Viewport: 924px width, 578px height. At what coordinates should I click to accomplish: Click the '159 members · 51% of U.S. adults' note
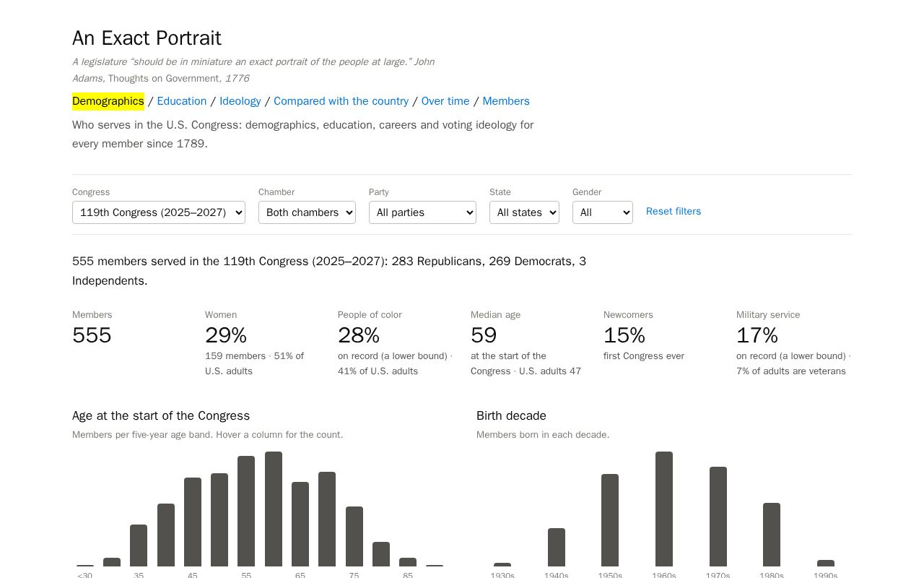255,363
